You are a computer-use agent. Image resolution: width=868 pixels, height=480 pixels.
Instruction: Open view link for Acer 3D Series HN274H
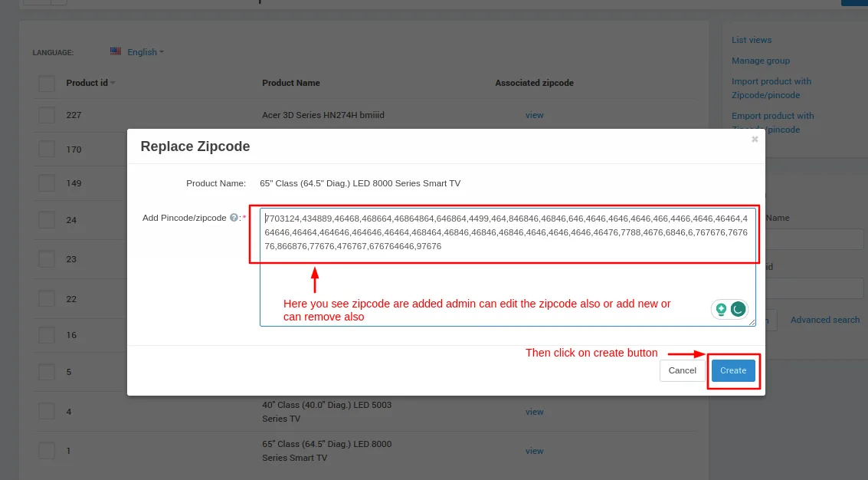tap(534, 115)
